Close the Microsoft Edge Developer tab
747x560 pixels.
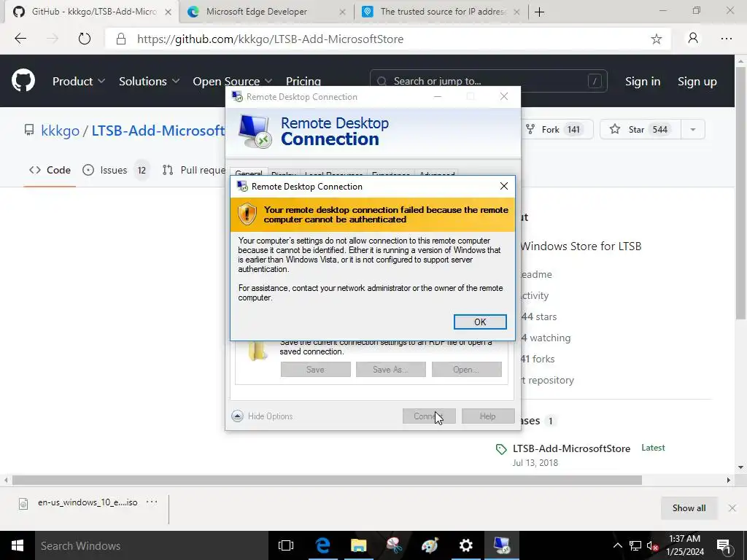342,12
